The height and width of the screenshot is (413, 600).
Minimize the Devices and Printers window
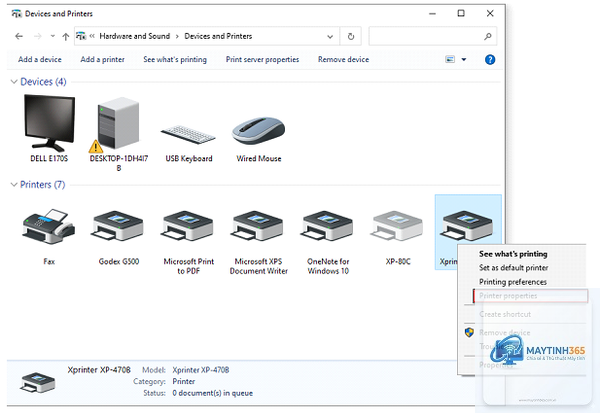(x=432, y=14)
